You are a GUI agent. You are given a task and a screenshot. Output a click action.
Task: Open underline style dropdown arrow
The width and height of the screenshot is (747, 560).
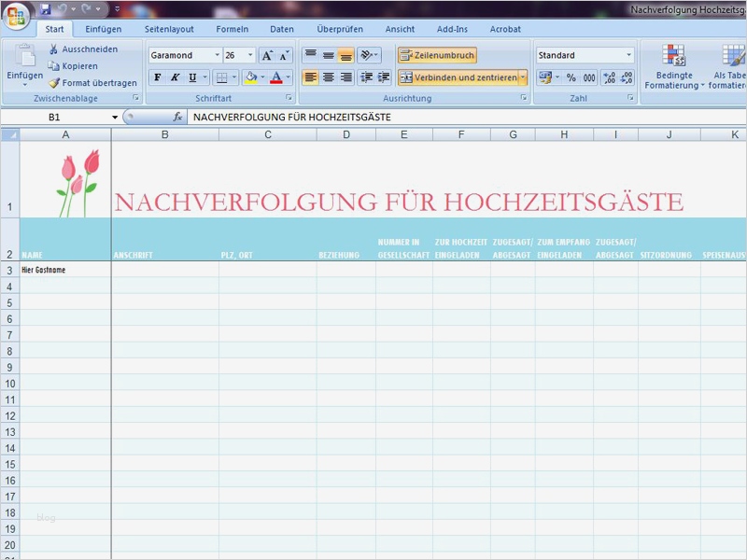205,77
